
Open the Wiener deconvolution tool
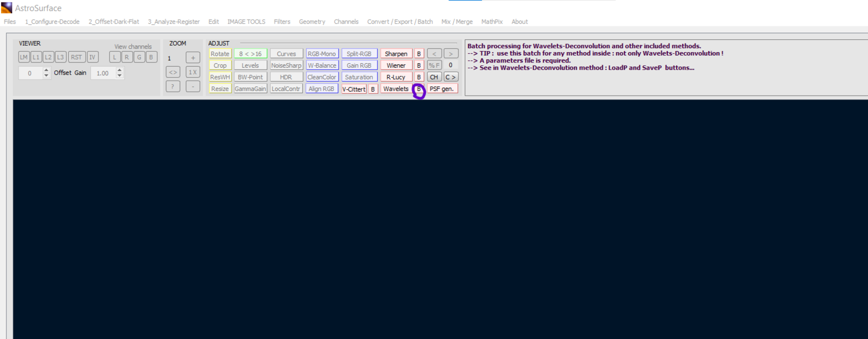click(396, 65)
